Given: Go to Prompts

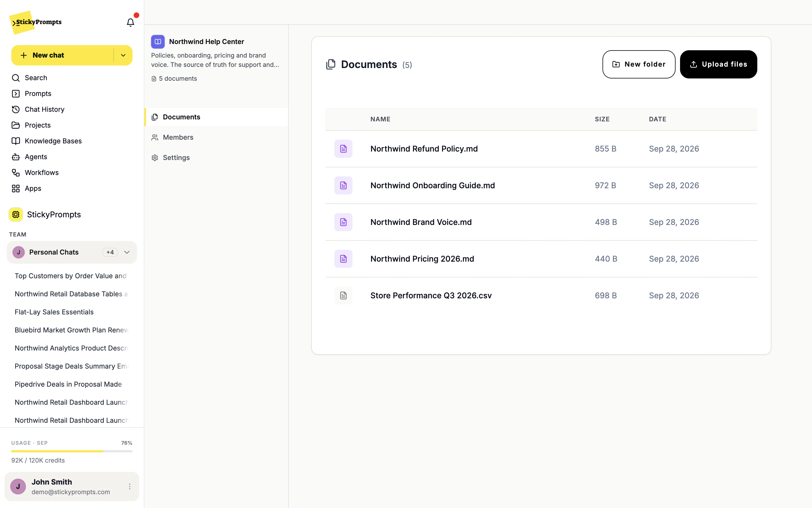Looking at the screenshot, I should coord(72,93).
